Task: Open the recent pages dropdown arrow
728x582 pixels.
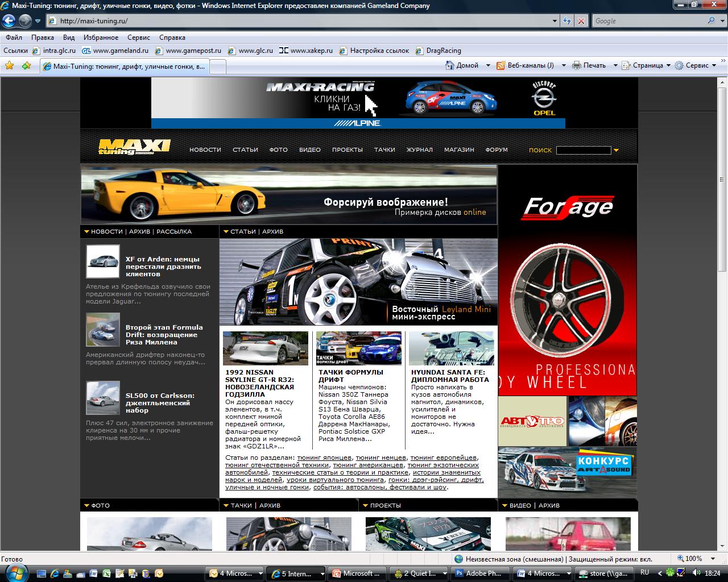Action: pyautogui.click(x=38, y=21)
